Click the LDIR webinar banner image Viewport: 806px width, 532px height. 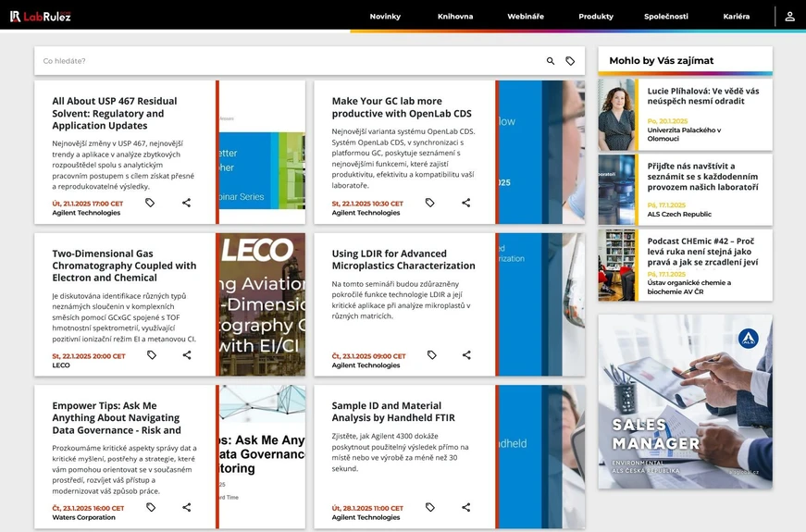(x=541, y=304)
